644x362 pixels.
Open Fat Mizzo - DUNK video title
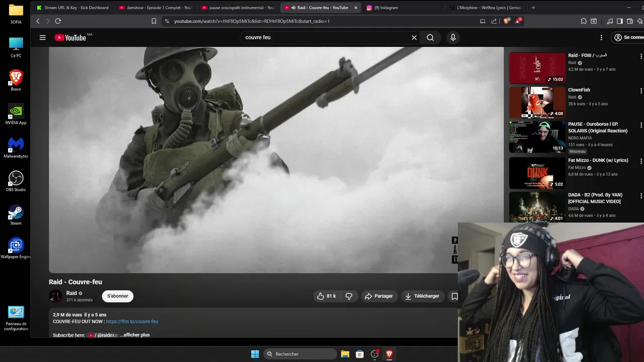[x=598, y=160]
